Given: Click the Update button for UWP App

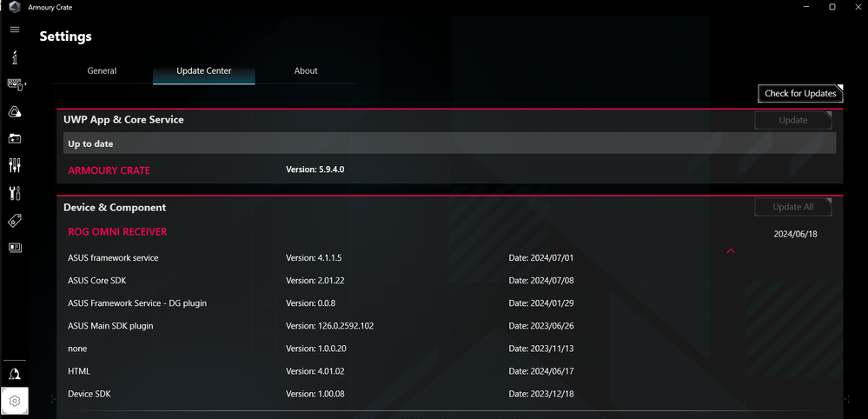Looking at the screenshot, I should point(792,120).
